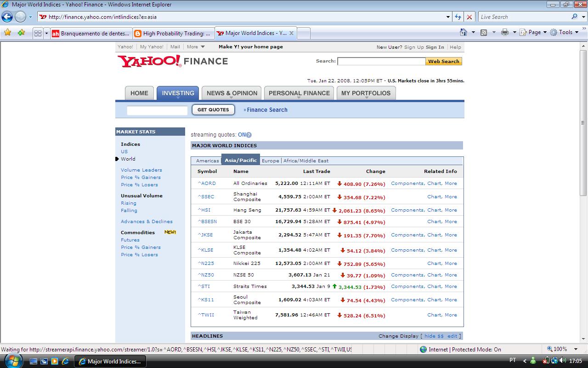Open the ^AORD symbol link

[207, 183]
